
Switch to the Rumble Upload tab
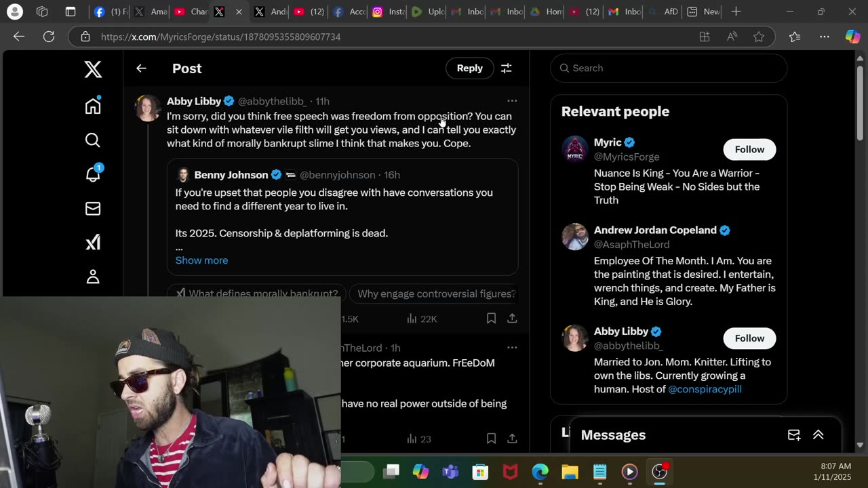[427, 12]
